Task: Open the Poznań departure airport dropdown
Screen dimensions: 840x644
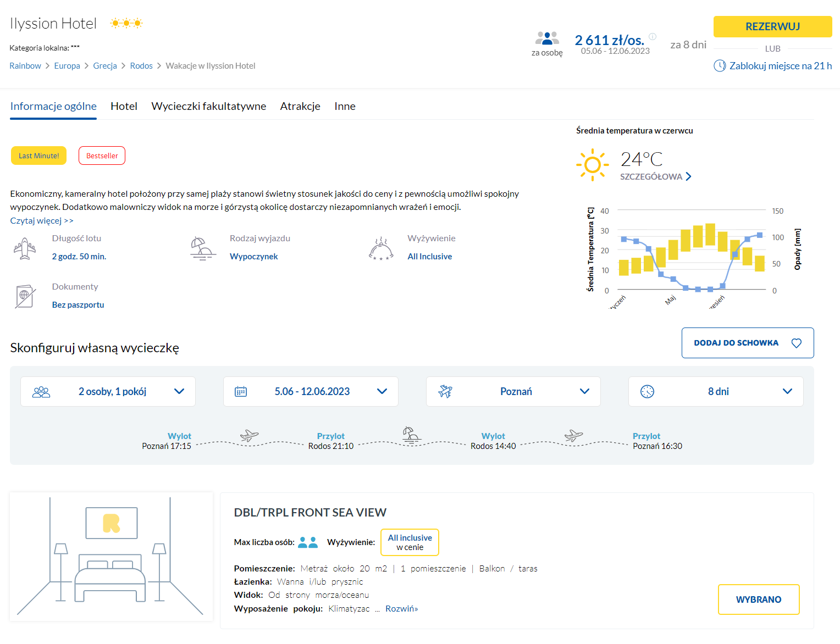Action: (x=513, y=391)
